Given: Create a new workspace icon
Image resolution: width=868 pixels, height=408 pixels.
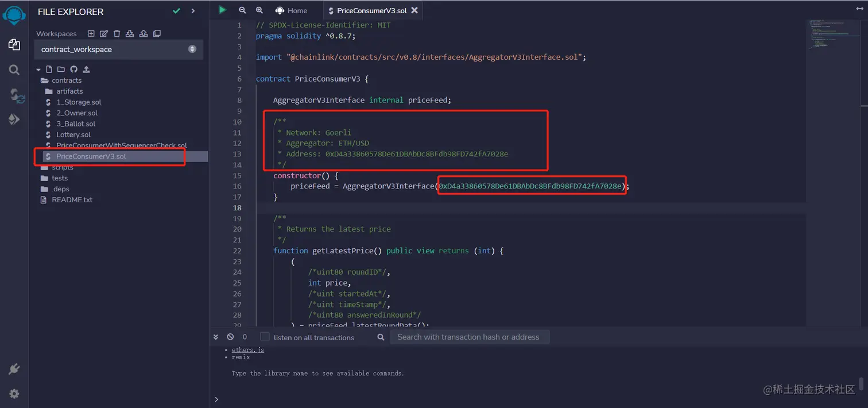Looking at the screenshot, I should pos(91,34).
